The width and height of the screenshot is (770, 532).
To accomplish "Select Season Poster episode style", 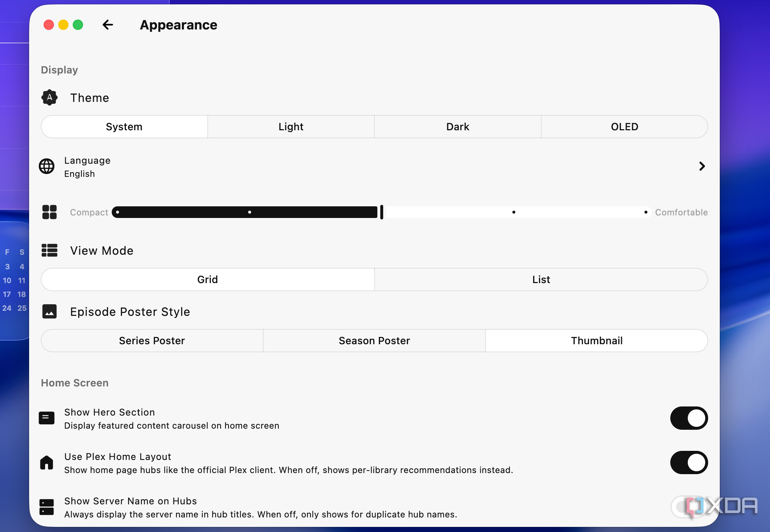I will 374,341.
